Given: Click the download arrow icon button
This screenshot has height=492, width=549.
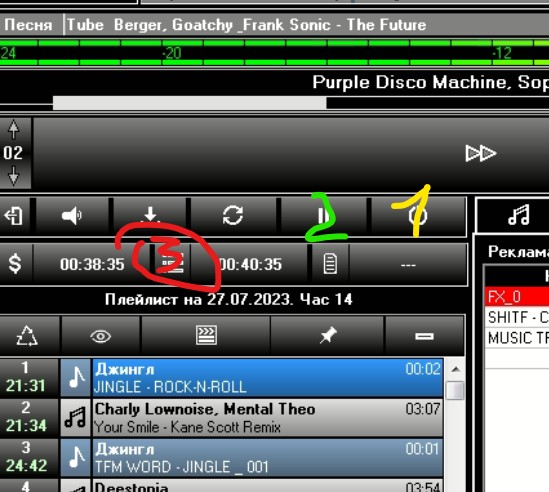Looking at the screenshot, I should click(x=150, y=215).
